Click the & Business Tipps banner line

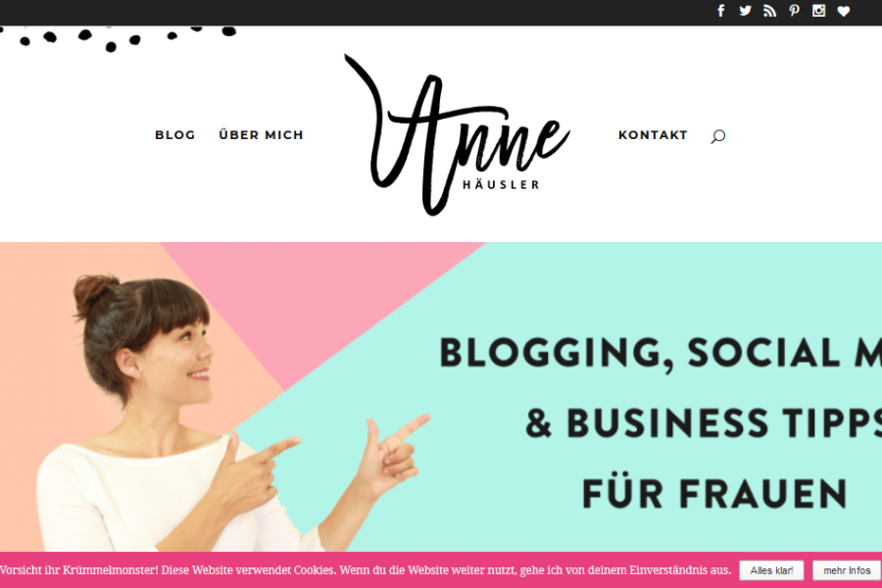(x=703, y=423)
